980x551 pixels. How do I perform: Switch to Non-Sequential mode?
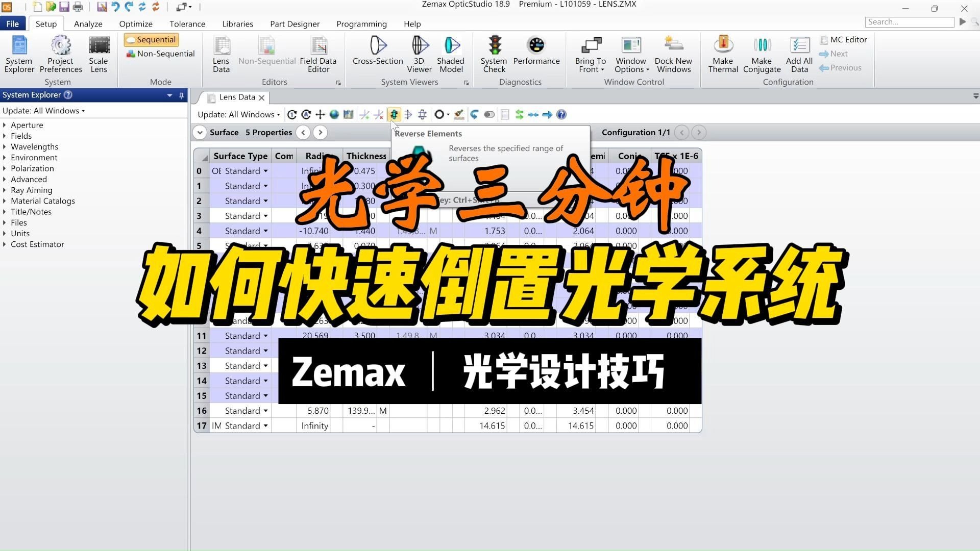160,54
